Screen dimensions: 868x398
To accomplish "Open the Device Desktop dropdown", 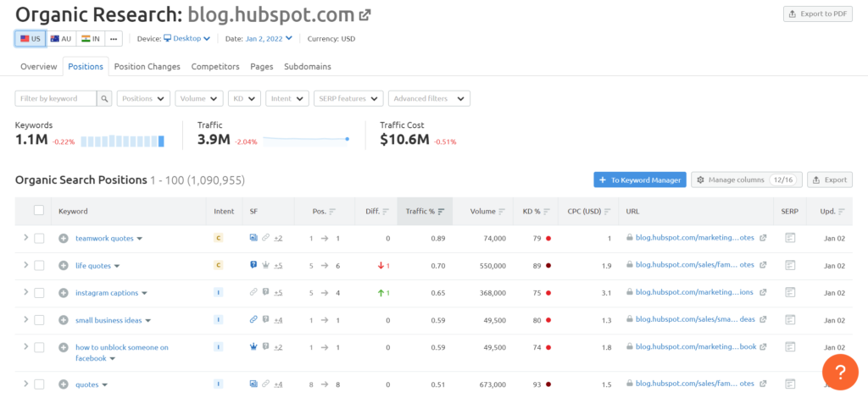I will pyautogui.click(x=186, y=39).
